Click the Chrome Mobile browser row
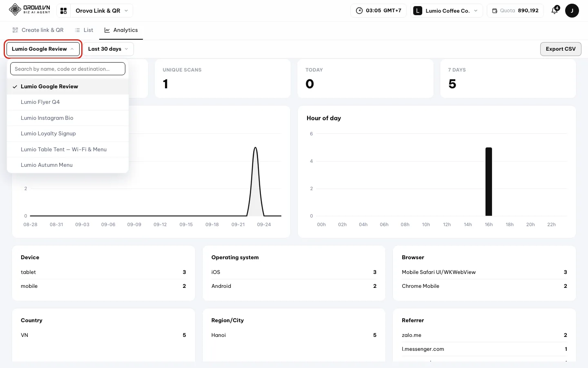 coord(484,286)
